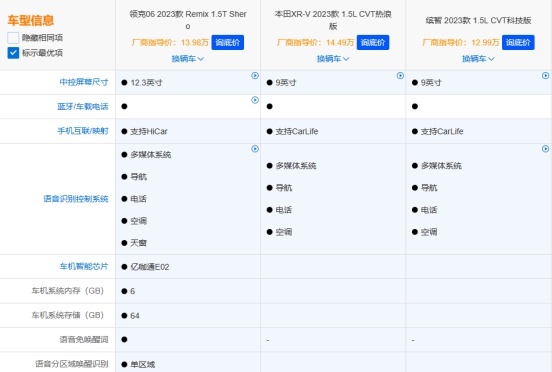Select the 9英寸 value in 本田XR-V column
This screenshot has height=372, width=552.
[286, 83]
